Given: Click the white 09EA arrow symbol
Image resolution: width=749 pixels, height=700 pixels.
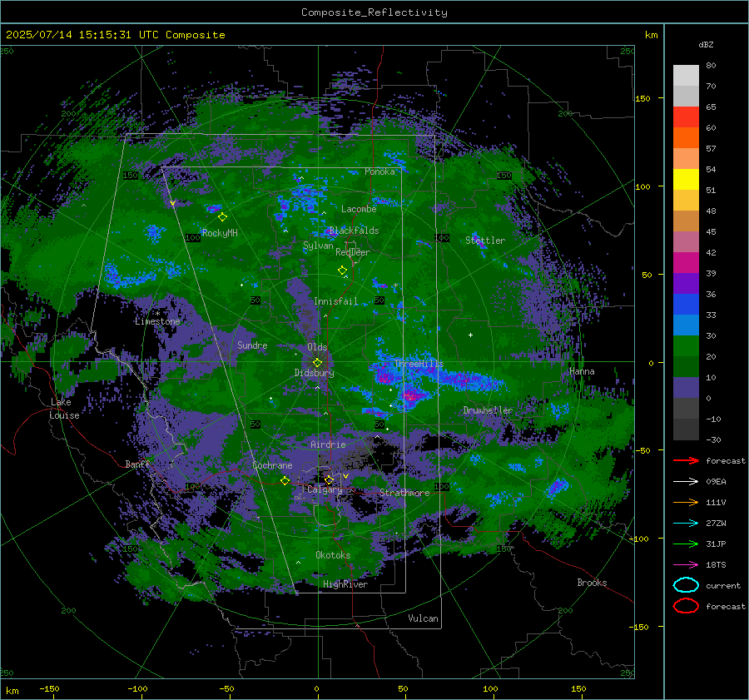Looking at the screenshot, I should point(686,482).
